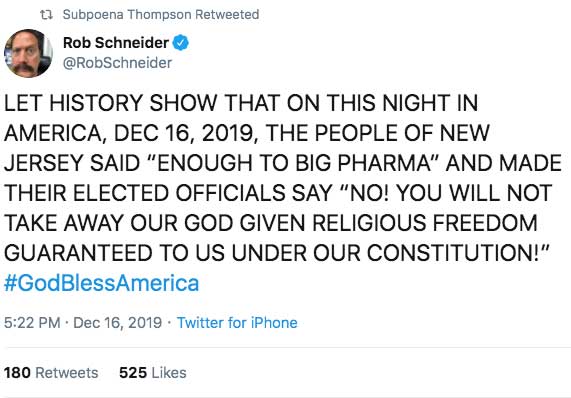Select the Dec 16, 2019 date stamp
The image size is (571, 398).
(117, 323)
